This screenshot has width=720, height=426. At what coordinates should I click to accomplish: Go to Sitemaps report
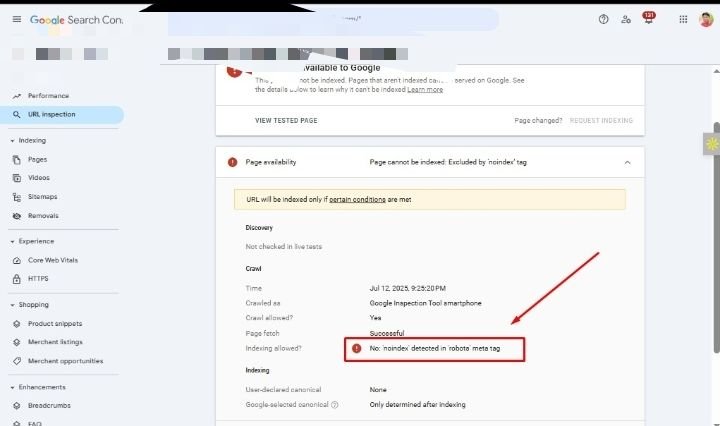(42, 197)
